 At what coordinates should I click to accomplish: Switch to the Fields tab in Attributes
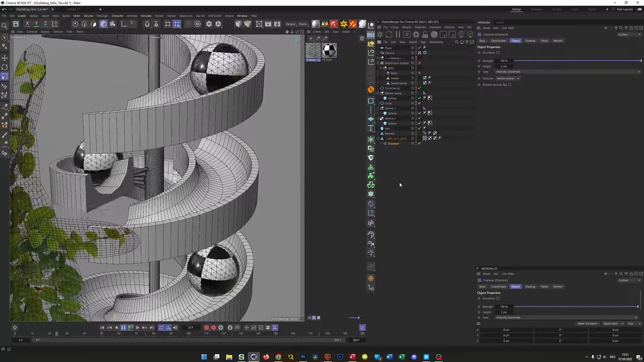pyautogui.click(x=544, y=41)
